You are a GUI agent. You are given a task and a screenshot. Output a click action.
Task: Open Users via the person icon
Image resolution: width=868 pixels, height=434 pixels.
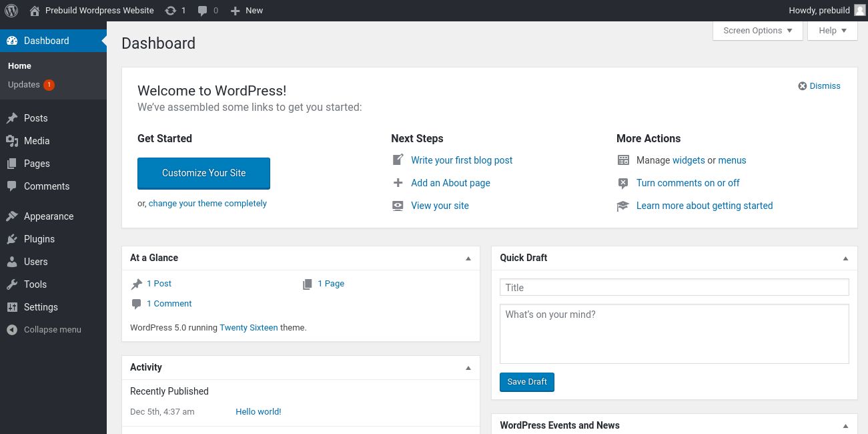pos(13,262)
